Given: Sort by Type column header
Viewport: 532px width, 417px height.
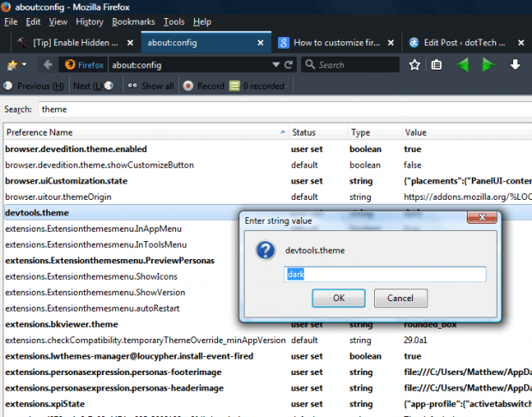Looking at the screenshot, I should click(375, 132).
